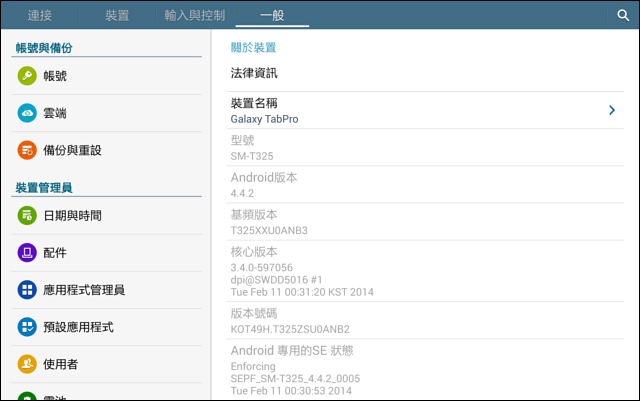
Task: Click the 基頻版本 T325XXU0ANB3 row
Action: pyautogui.click(x=425, y=222)
